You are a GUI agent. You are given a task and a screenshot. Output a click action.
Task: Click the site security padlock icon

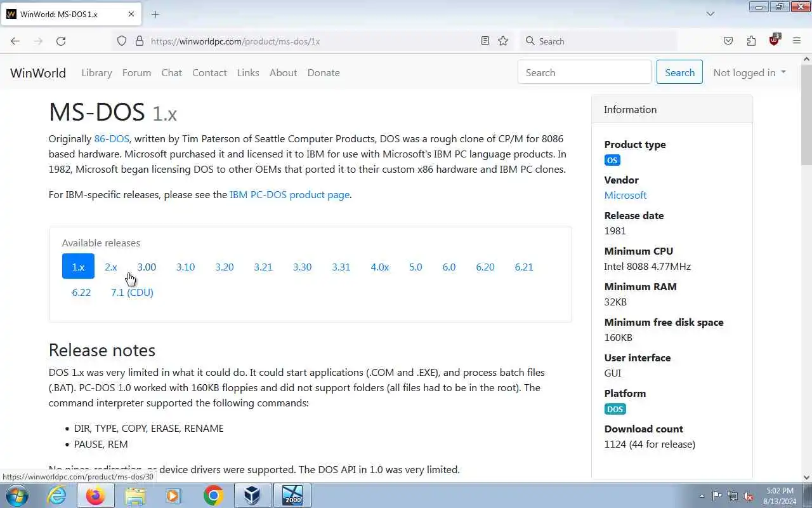click(x=140, y=41)
